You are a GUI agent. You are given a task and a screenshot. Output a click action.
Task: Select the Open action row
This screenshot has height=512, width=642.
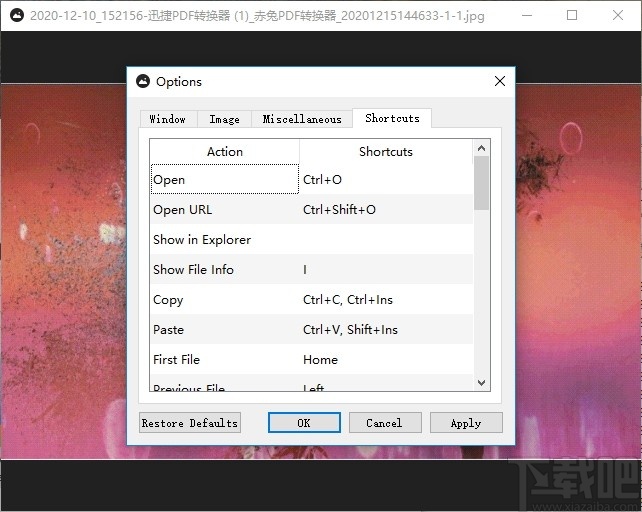tap(225, 179)
